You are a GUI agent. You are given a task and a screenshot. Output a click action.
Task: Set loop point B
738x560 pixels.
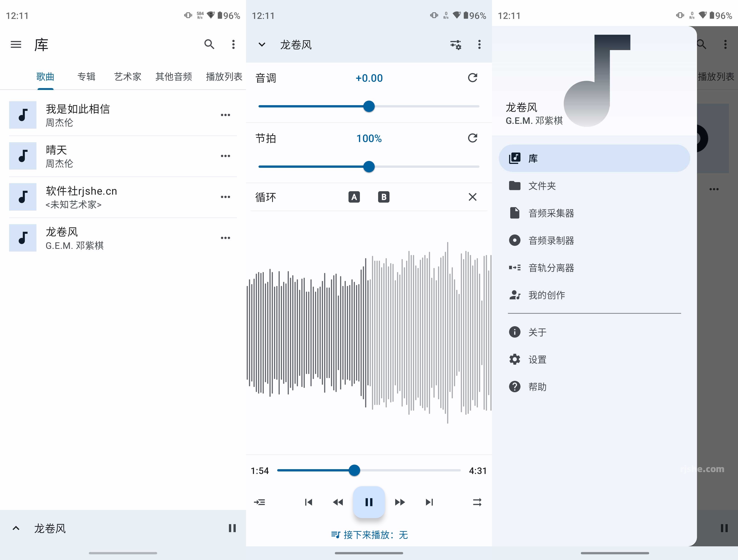click(x=383, y=197)
